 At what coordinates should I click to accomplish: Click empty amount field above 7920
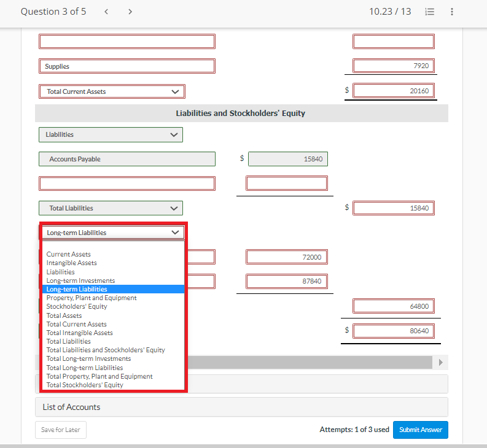pyautogui.click(x=394, y=42)
